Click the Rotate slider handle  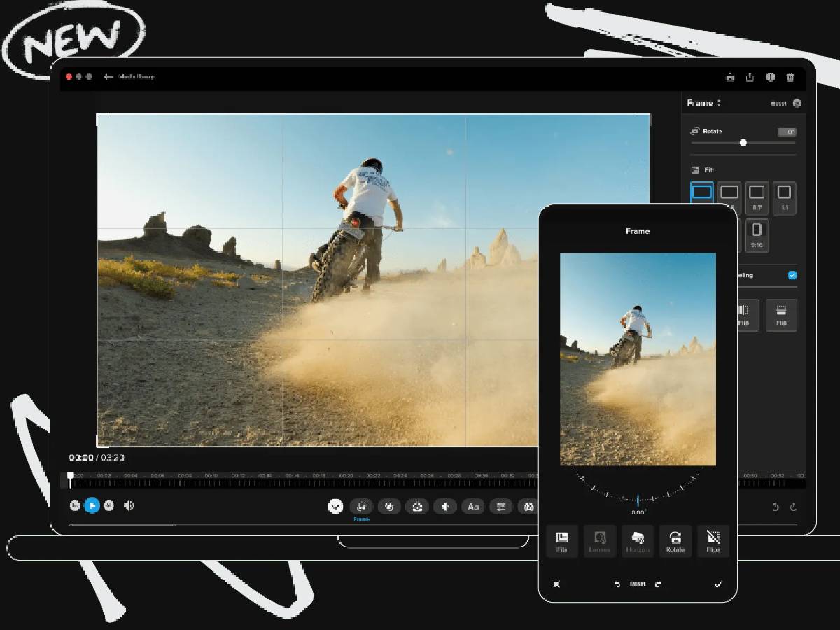point(743,143)
